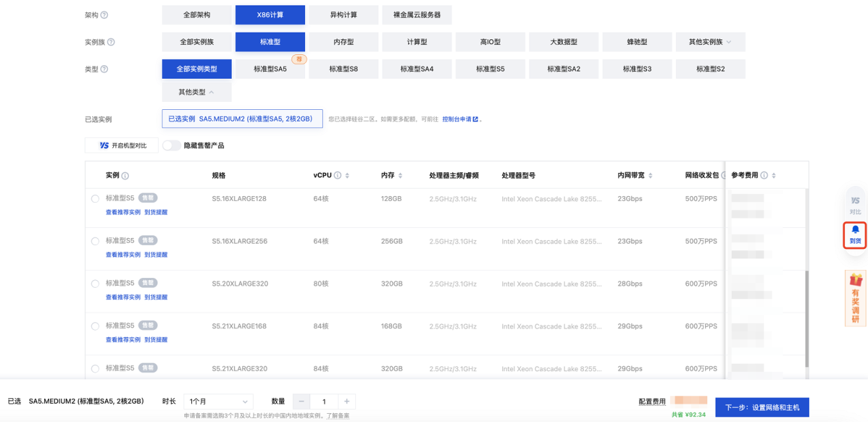Open the 其他类型 options
Image resolution: width=868 pixels, height=424 pixels.
[197, 92]
